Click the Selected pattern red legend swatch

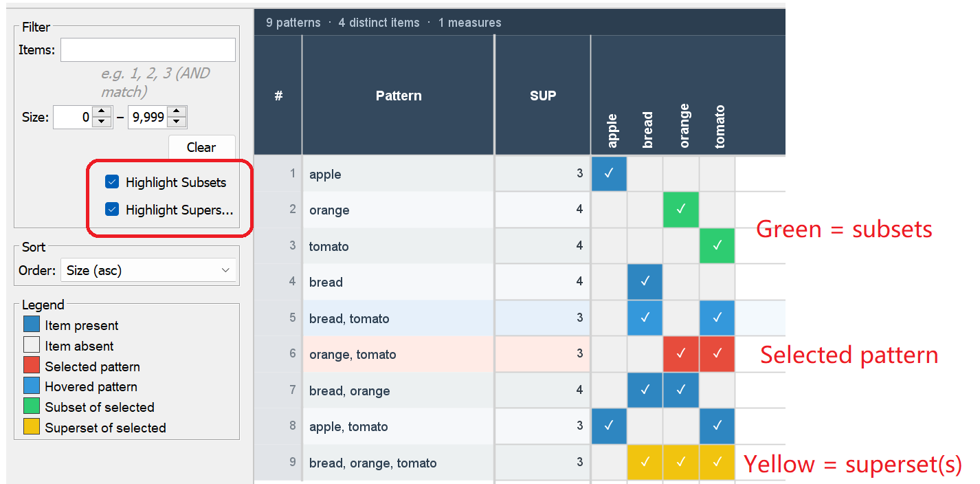coord(32,366)
